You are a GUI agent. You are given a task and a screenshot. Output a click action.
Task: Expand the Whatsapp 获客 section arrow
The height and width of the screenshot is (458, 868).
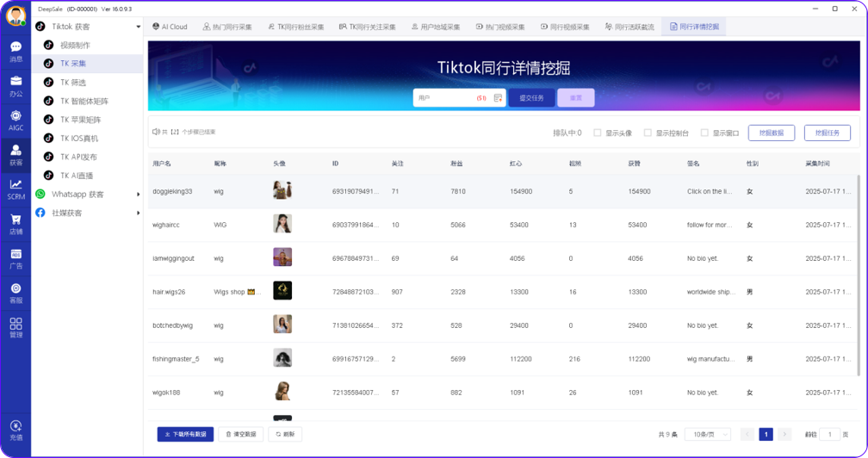(138, 195)
